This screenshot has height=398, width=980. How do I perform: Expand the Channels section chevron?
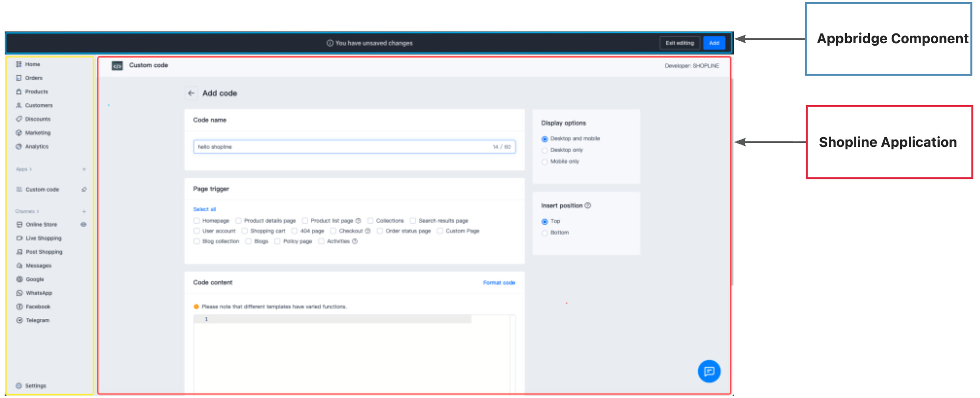pos(37,212)
